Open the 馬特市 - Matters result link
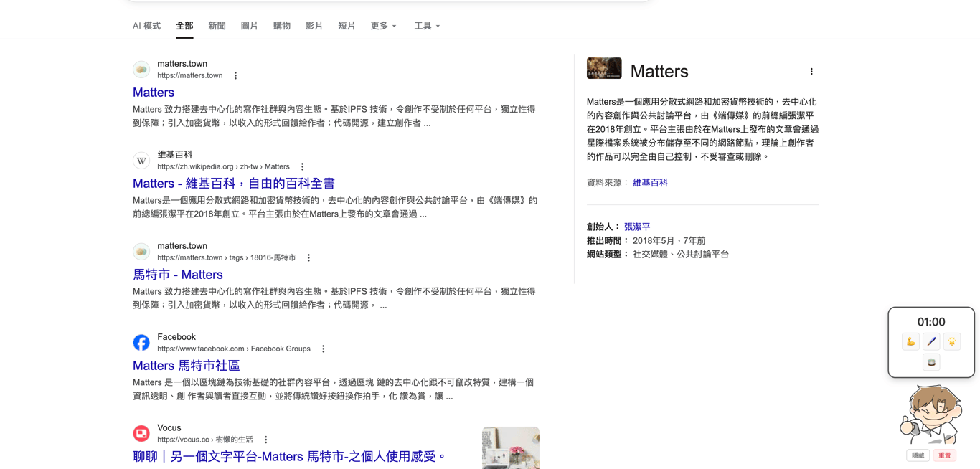 178,275
